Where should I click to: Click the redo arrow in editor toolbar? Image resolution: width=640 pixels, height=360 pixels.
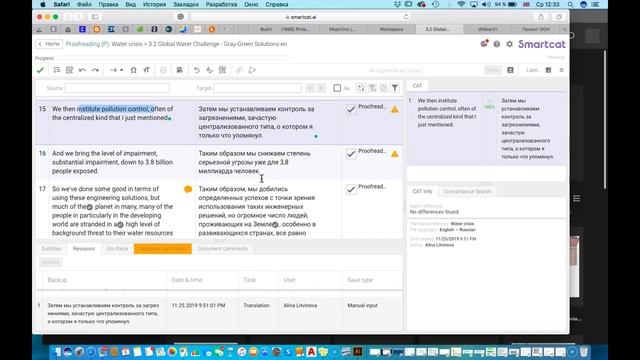coord(95,70)
